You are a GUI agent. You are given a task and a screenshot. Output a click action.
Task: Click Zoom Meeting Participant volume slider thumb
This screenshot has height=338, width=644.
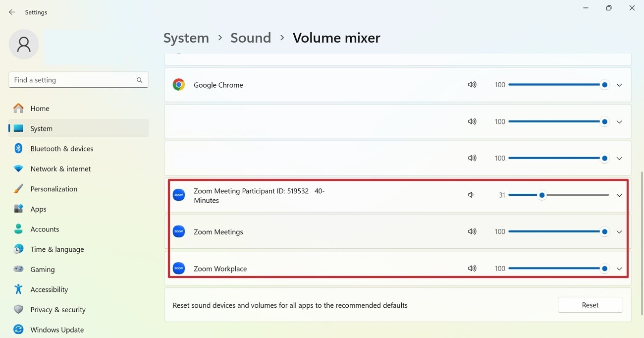click(542, 195)
